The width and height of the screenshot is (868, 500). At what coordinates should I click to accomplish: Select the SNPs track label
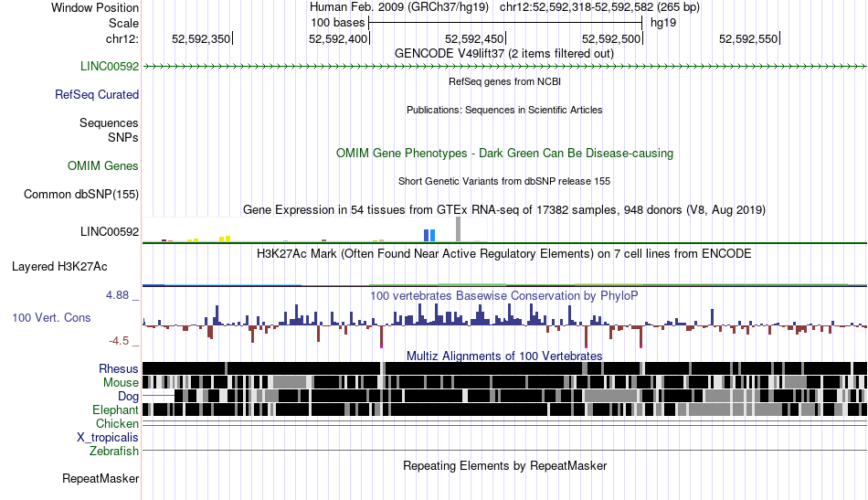tap(123, 137)
